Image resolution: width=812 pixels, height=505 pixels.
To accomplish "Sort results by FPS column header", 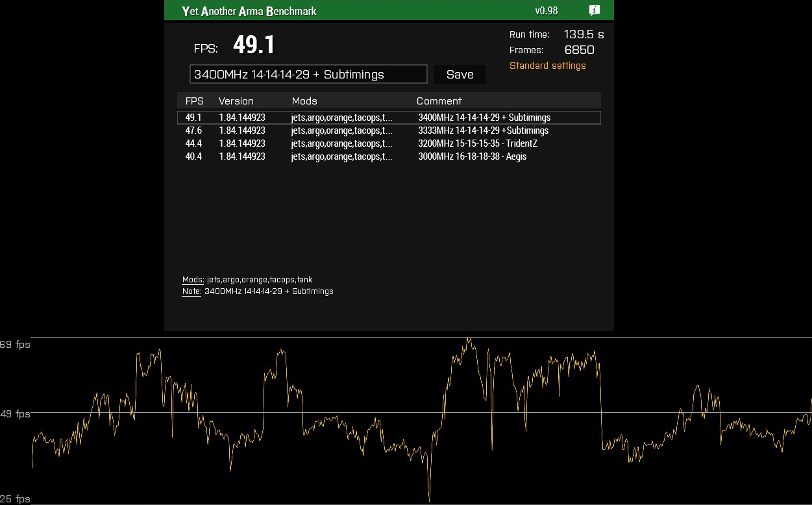I will coord(194,101).
